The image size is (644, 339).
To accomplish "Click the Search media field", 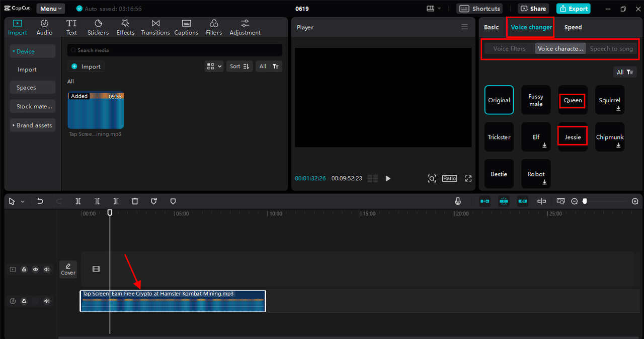I will pyautogui.click(x=175, y=50).
